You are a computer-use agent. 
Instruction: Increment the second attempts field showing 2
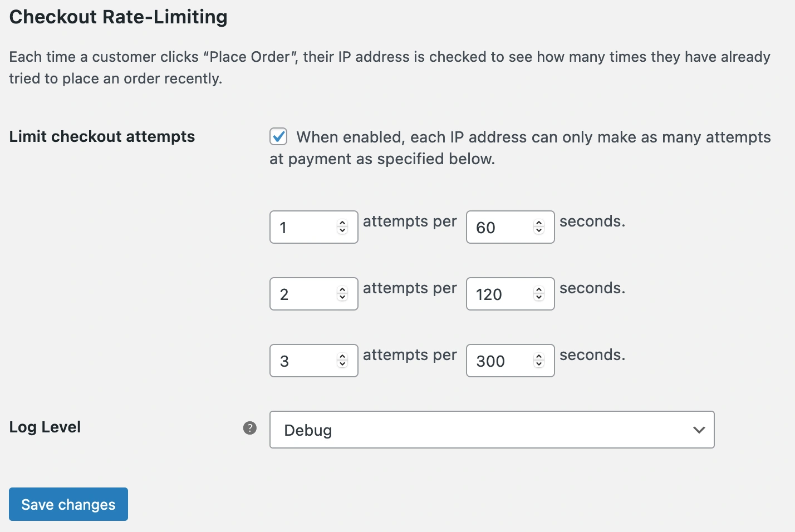[342, 290]
